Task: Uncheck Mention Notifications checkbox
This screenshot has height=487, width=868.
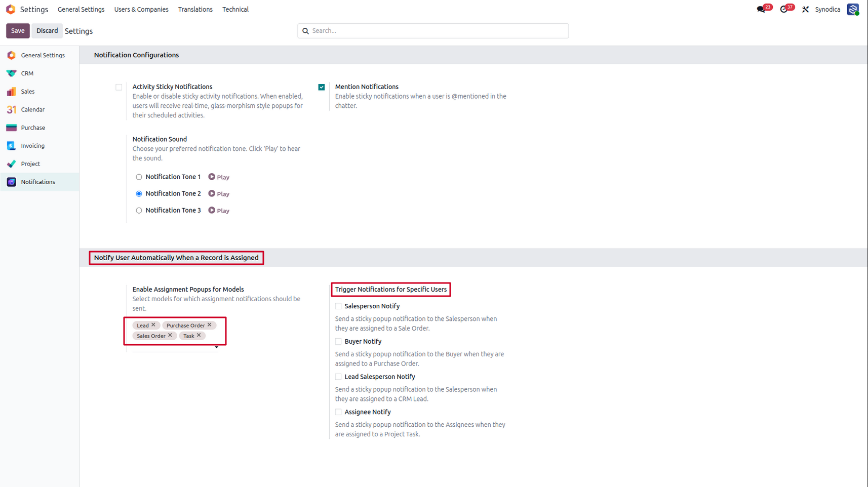Action: coord(322,87)
